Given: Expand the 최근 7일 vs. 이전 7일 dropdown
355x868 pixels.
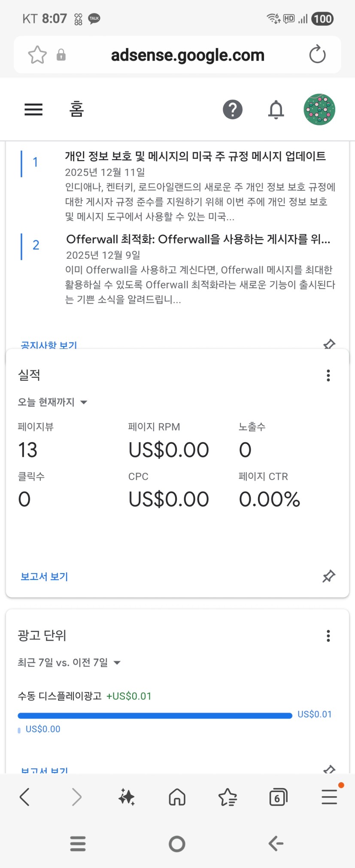Looking at the screenshot, I should tap(69, 663).
